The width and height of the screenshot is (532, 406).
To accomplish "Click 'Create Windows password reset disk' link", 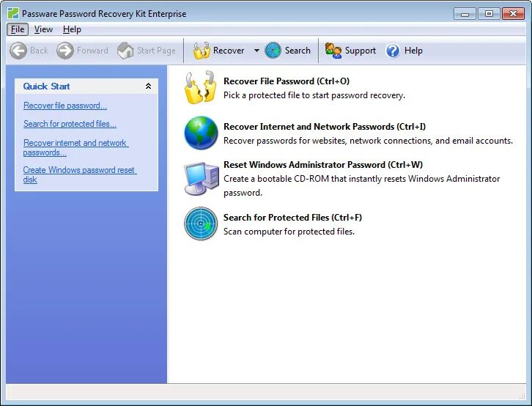I will 80,174.
